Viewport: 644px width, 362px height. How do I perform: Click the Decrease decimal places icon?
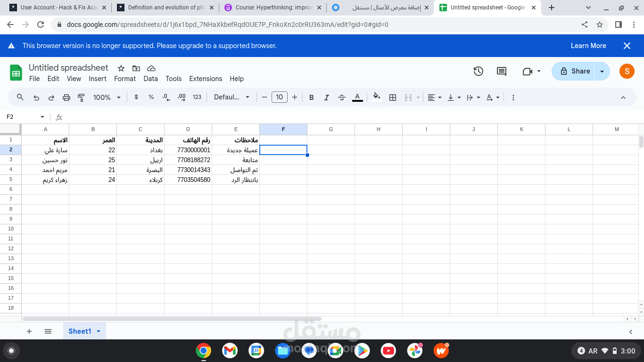point(165,97)
